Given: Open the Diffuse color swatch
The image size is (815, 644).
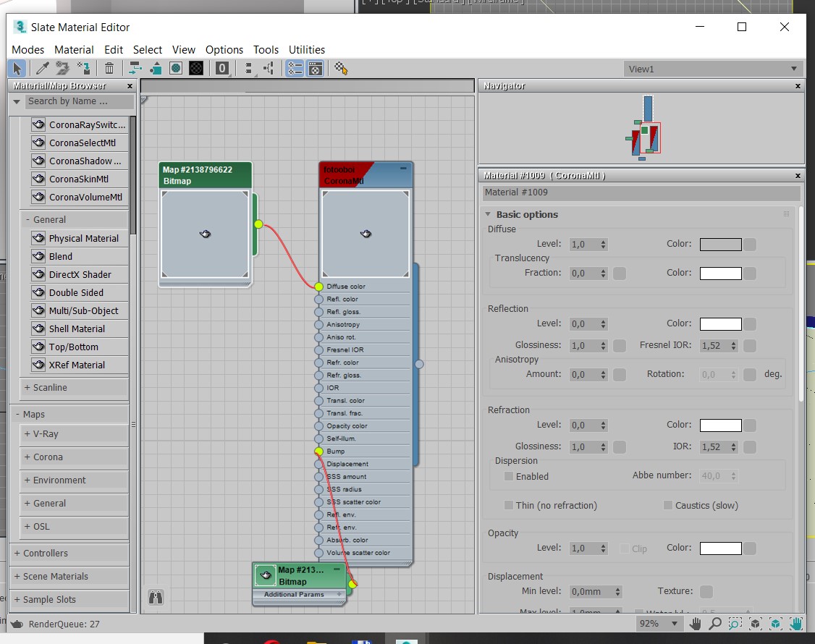Looking at the screenshot, I should [720, 245].
